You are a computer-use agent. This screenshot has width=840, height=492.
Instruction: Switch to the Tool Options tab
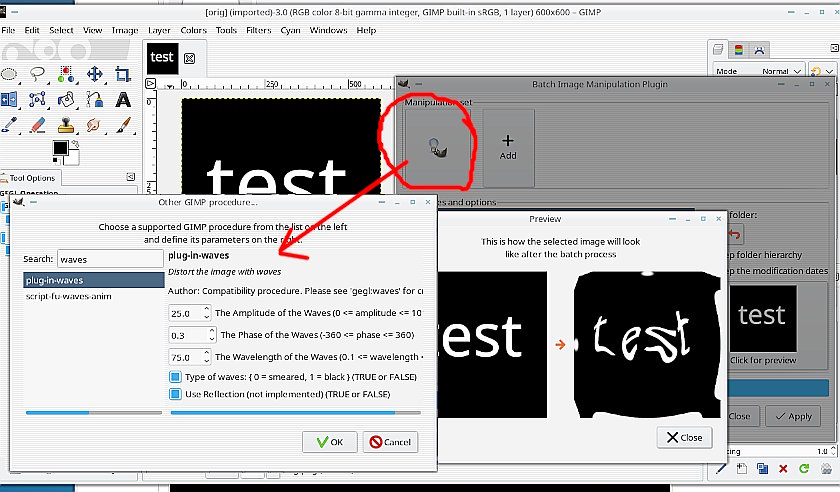31,178
